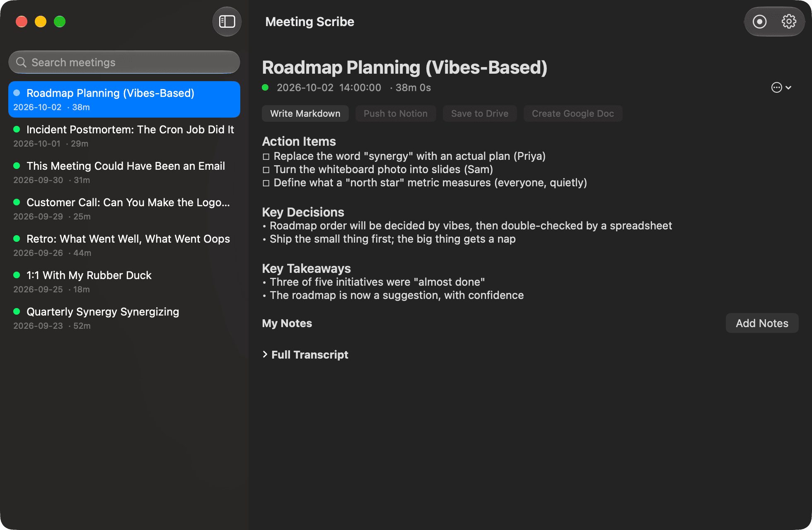Click the Action Items heading
812x530 pixels.
click(299, 141)
